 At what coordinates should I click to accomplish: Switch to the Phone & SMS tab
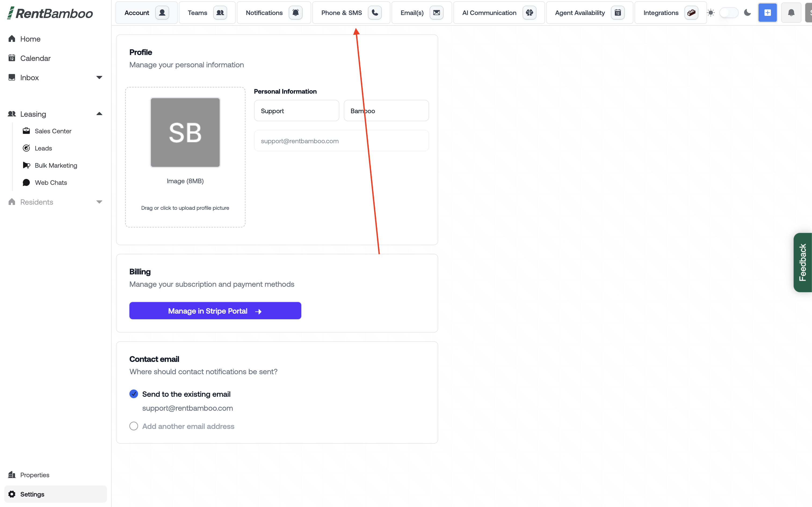click(351, 13)
